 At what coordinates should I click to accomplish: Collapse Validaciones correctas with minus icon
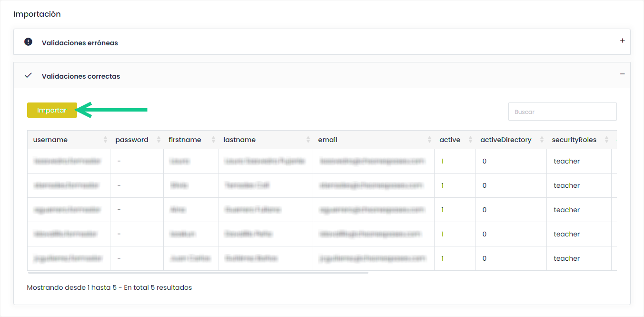point(622,74)
